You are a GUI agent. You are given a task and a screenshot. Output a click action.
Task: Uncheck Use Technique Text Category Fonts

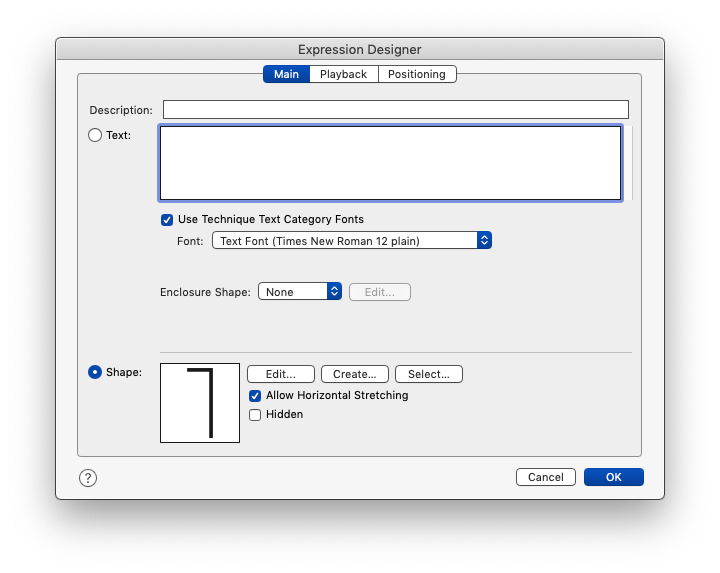[167, 220]
